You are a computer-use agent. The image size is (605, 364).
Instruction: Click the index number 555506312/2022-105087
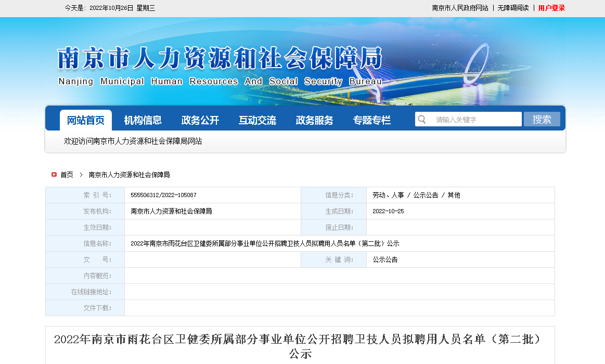(x=164, y=196)
